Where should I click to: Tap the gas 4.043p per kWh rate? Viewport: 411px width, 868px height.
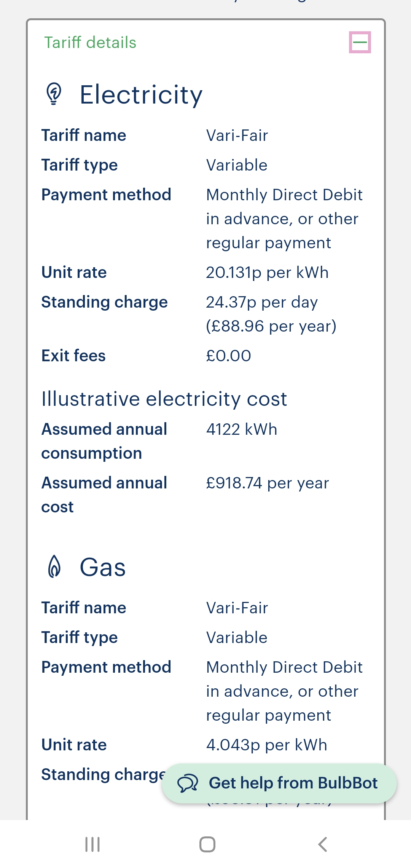tap(266, 745)
